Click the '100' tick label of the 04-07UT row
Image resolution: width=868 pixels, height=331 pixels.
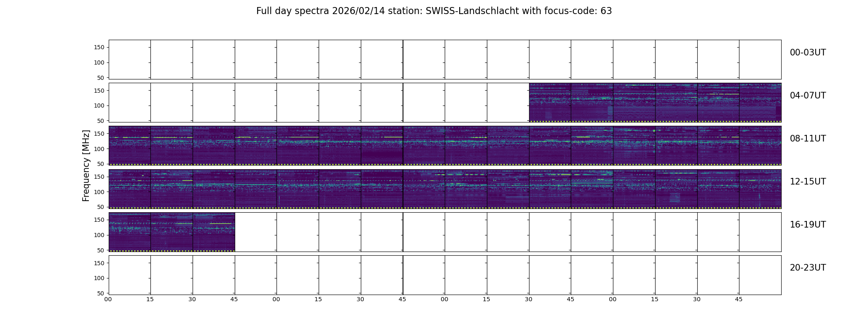pyautogui.click(x=99, y=106)
